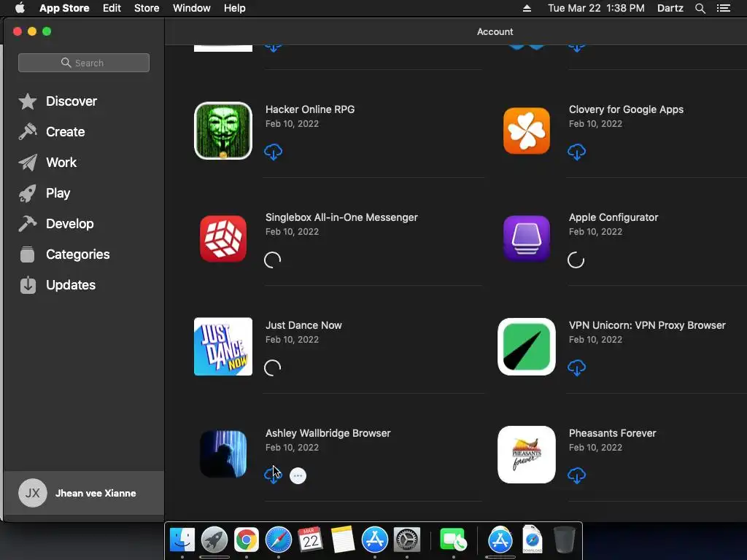Open Calendar from the Dock
This screenshot has height=560, width=747.
tap(311, 540)
